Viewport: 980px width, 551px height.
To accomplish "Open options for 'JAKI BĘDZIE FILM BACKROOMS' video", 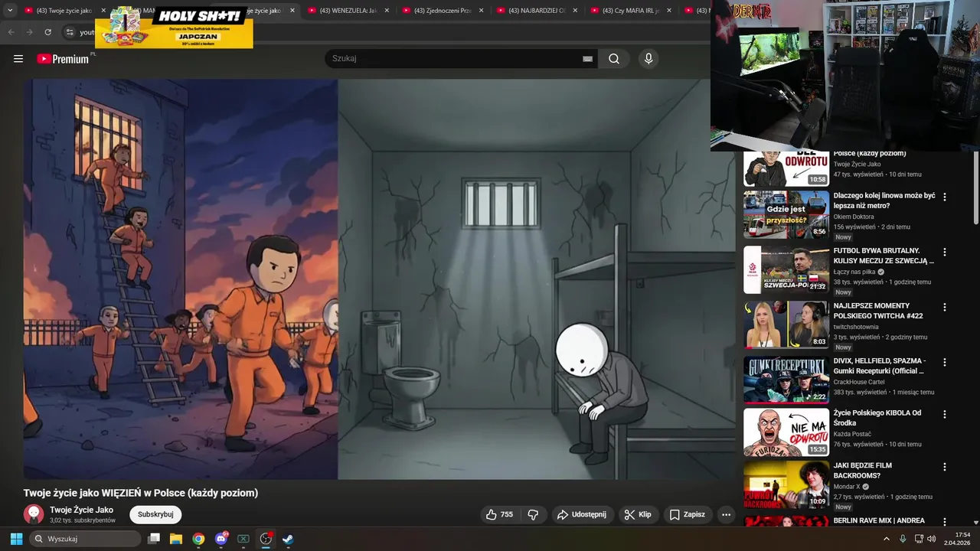I will pyautogui.click(x=945, y=467).
